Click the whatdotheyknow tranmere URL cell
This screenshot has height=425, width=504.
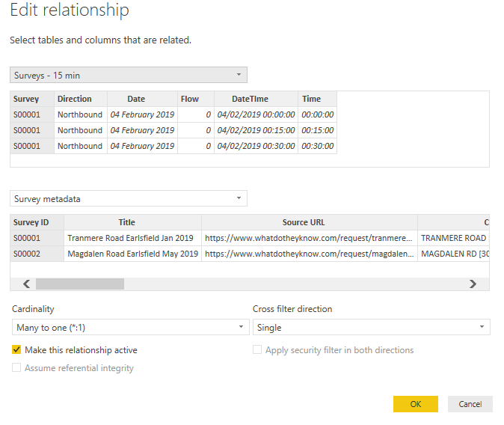click(x=310, y=238)
